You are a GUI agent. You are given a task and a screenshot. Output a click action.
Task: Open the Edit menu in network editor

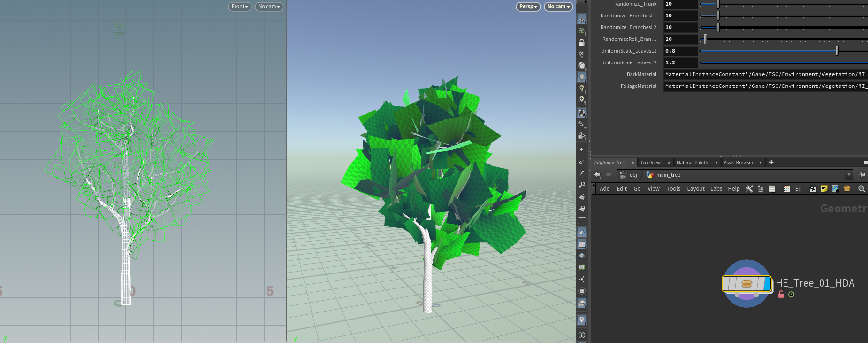pyautogui.click(x=622, y=189)
